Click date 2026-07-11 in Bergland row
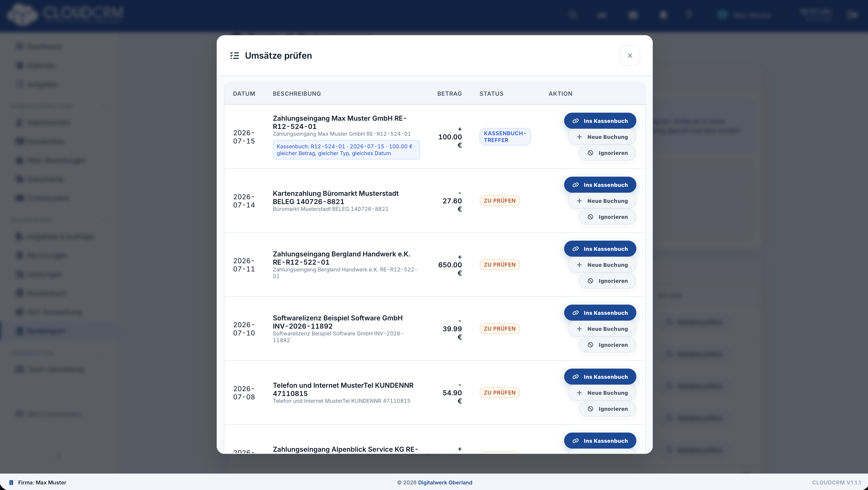The height and width of the screenshot is (490, 868). [244, 265]
